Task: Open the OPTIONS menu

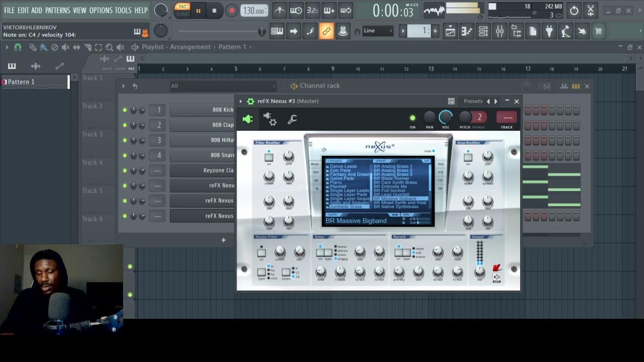Action: pos(101,10)
